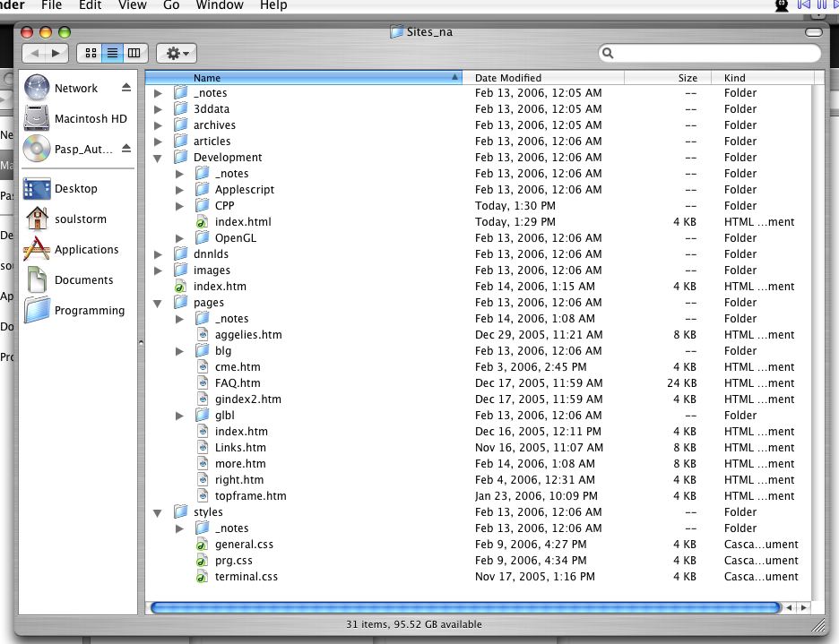
Task: Select the FAQ.htm file icon
Action: coord(203,383)
